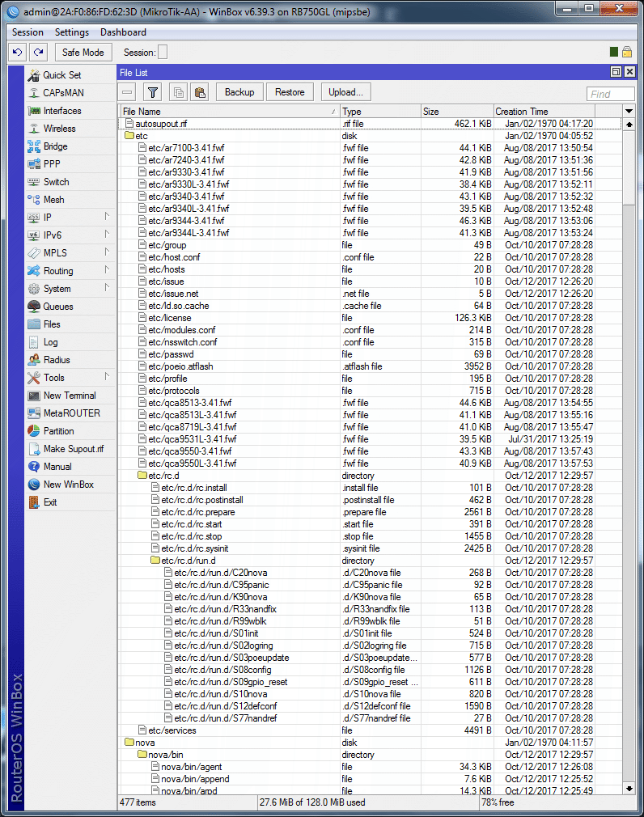Open the Session menu
644x817 pixels.
(28, 32)
